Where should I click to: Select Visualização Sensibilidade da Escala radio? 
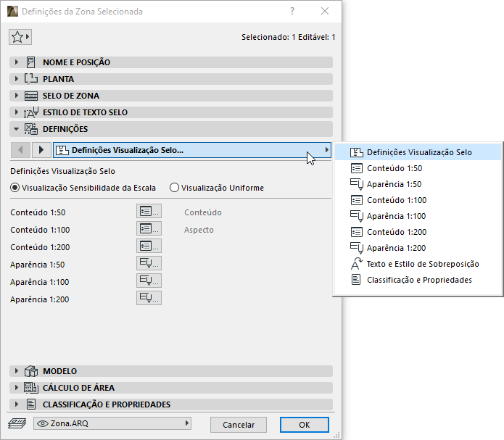pos(15,188)
